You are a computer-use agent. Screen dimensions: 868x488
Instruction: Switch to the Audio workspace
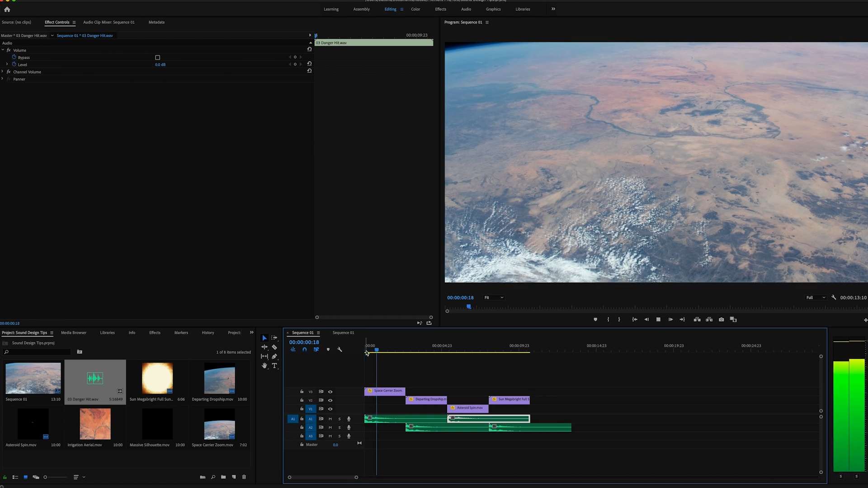(466, 9)
